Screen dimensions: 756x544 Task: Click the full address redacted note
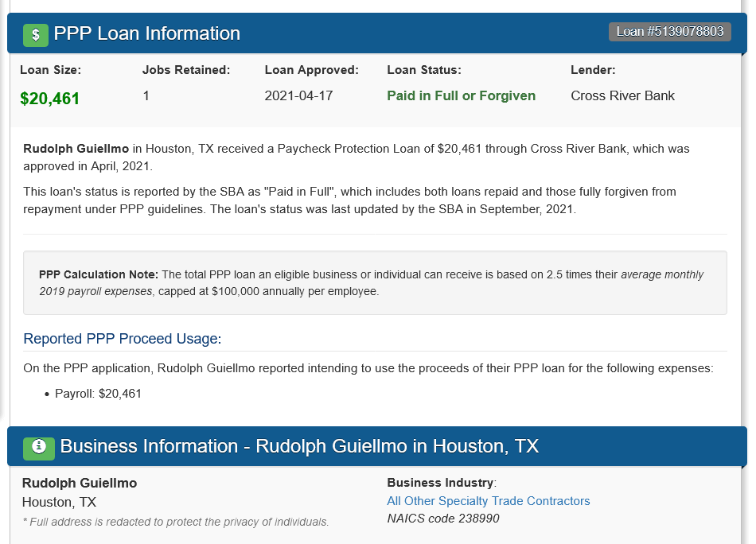pyautogui.click(x=175, y=522)
